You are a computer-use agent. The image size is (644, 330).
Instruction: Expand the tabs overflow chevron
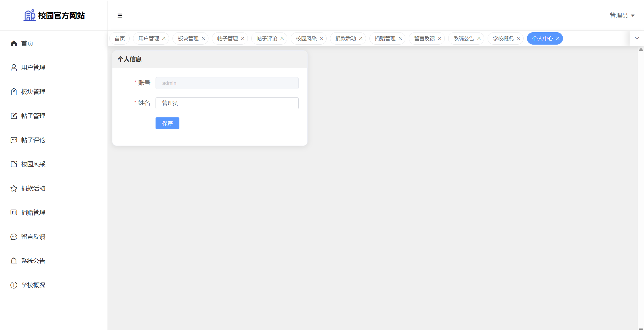[x=637, y=38]
